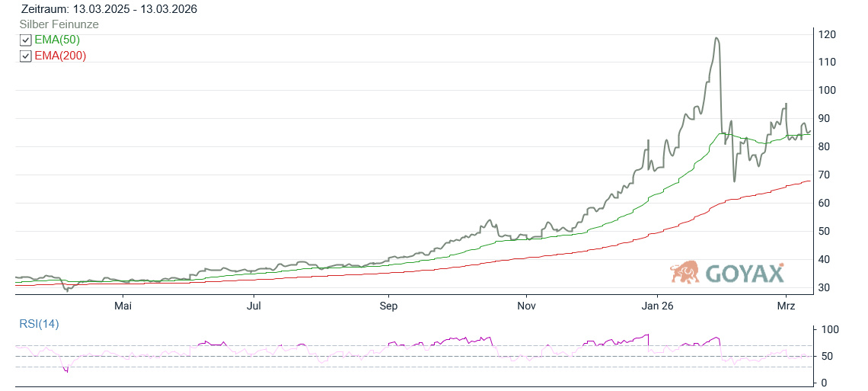Select the Silber Feinunze series label
This screenshot has width=868, height=391.
click(x=59, y=24)
